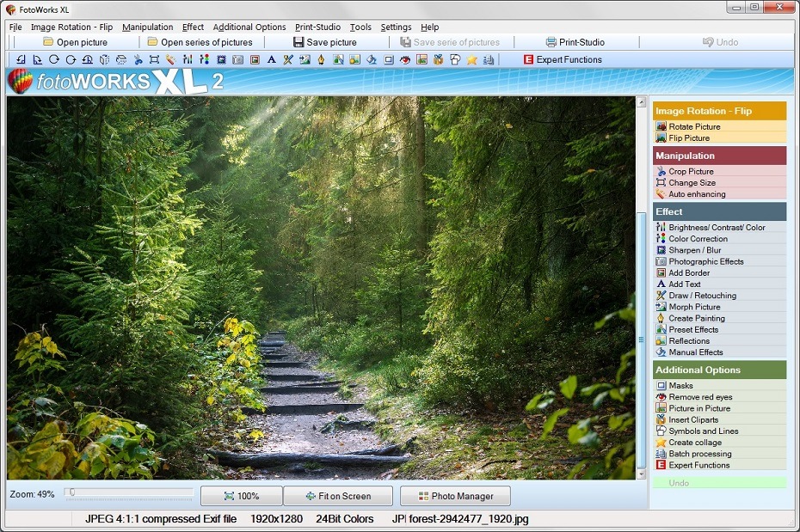This screenshot has width=800, height=532.
Task: Open the Image Rotation - Flip menu
Action: [x=73, y=27]
